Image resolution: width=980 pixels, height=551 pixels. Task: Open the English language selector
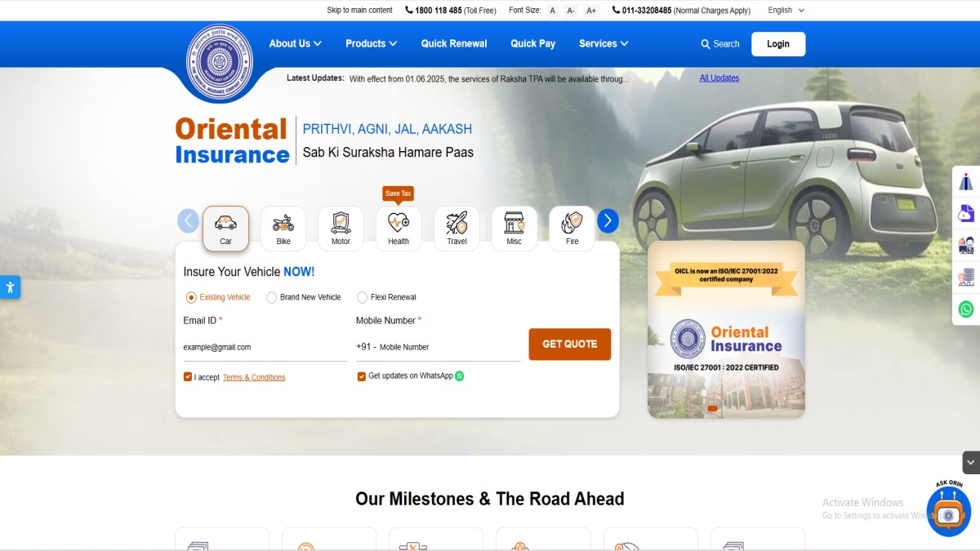tap(786, 11)
